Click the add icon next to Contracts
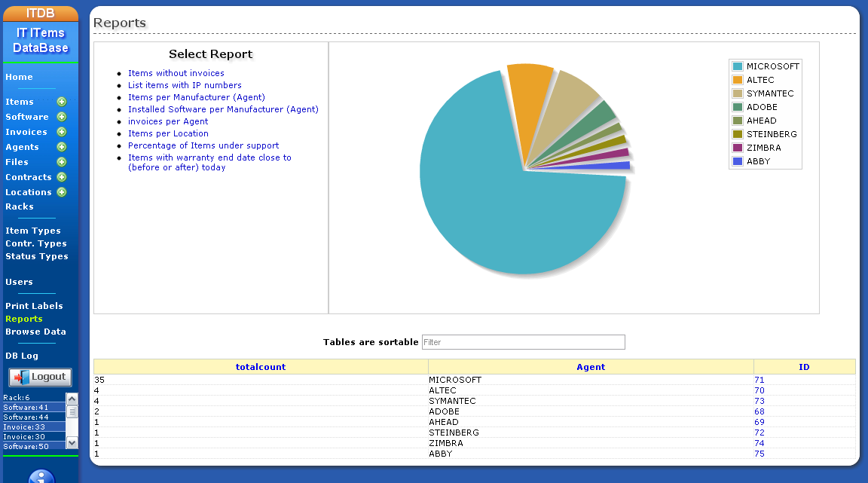This screenshot has height=483, width=868. [62, 176]
